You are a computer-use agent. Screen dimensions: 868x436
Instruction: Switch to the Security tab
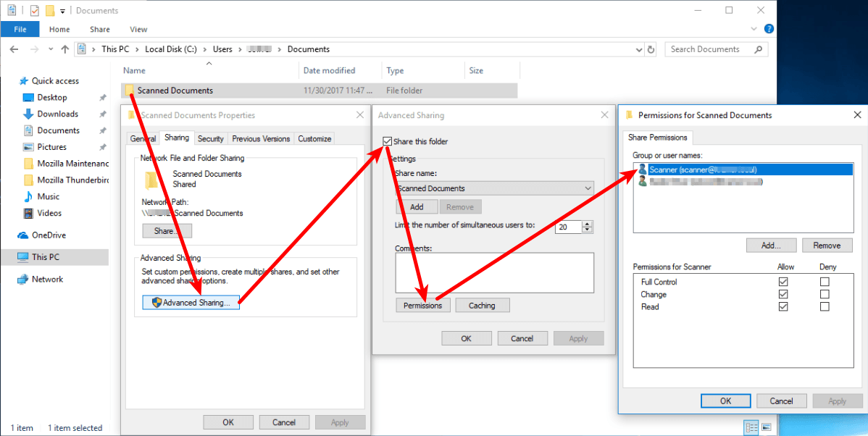[x=210, y=138]
